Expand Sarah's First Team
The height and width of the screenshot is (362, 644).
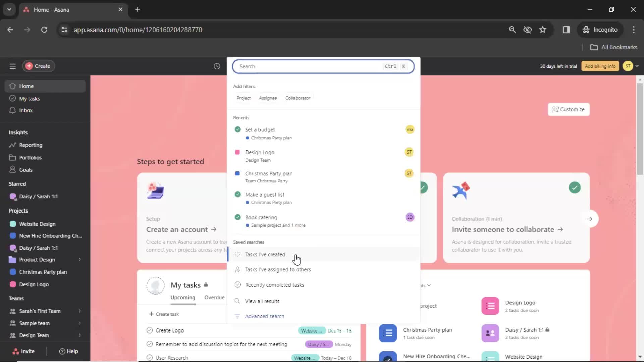coord(80,311)
